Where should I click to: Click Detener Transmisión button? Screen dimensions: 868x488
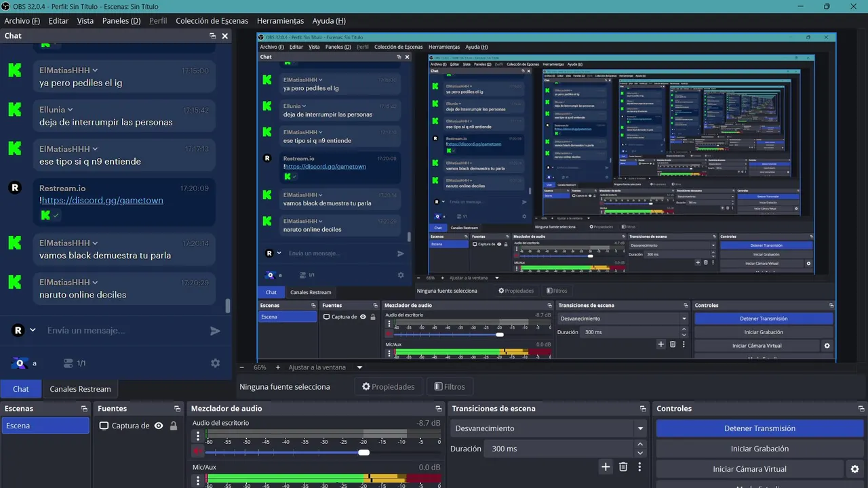click(x=759, y=428)
